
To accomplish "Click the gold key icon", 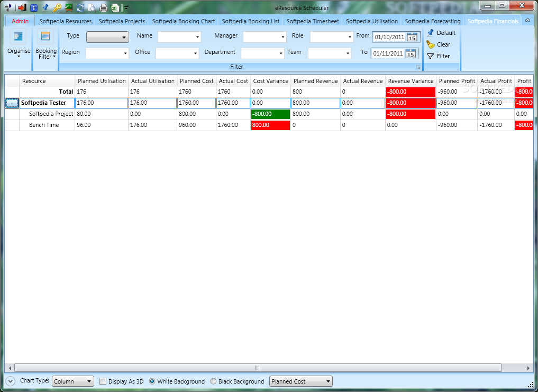I will tap(57, 7).
